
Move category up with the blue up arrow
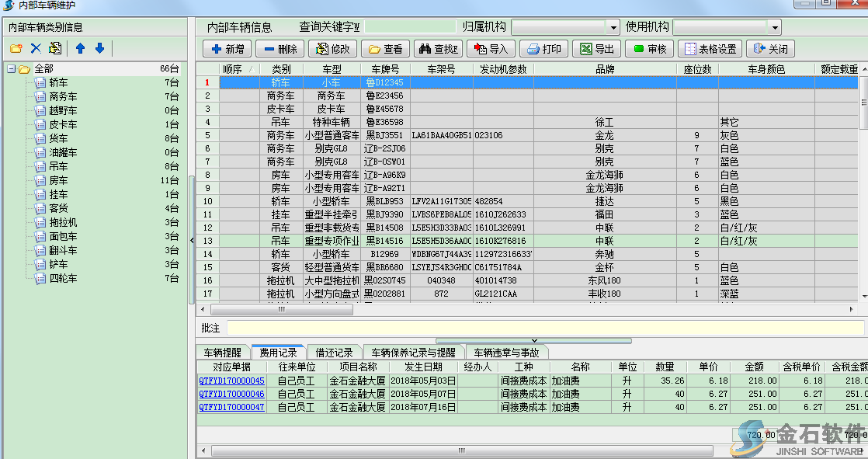click(x=80, y=49)
